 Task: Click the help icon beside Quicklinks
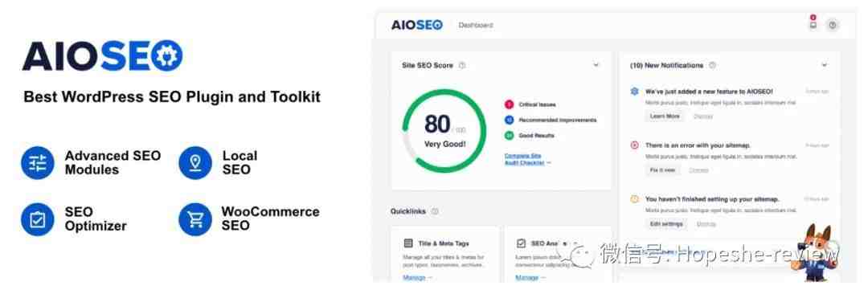pyautogui.click(x=435, y=211)
